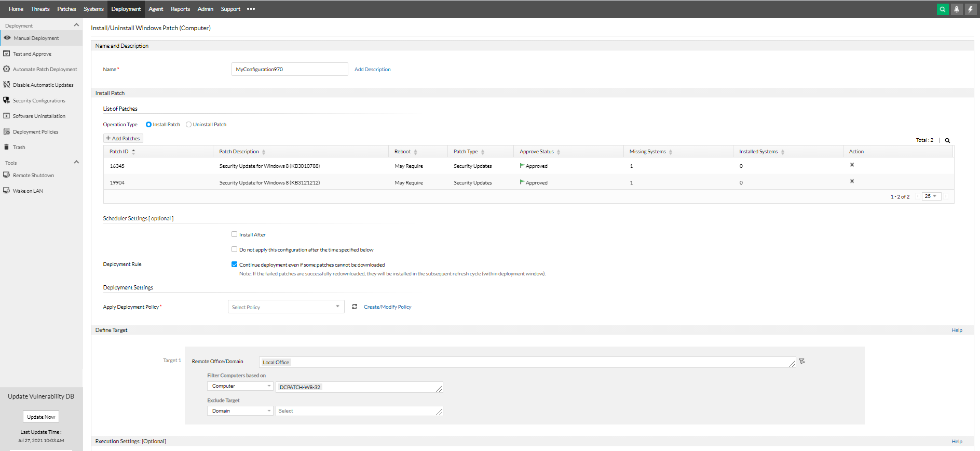980x451 pixels.
Task: Click the Add Description link
Action: 372,70
